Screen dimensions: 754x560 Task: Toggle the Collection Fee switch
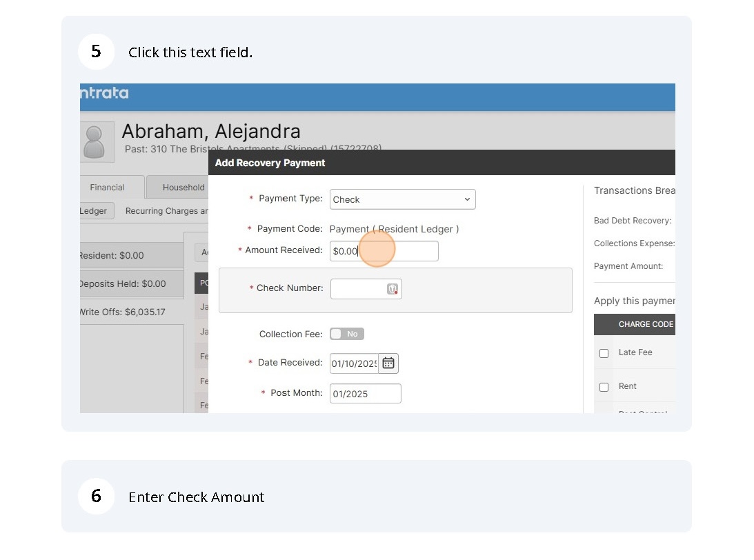pyautogui.click(x=347, y=334)
